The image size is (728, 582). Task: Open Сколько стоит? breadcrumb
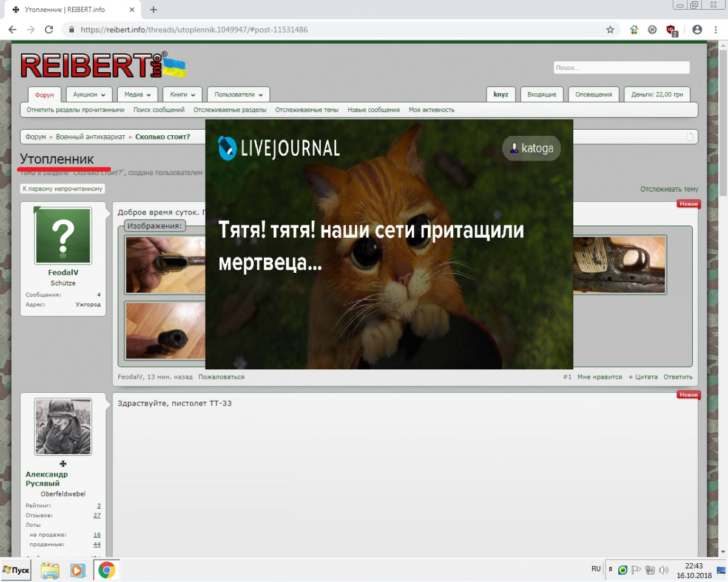pyautogui.click(x=163, y=136)
